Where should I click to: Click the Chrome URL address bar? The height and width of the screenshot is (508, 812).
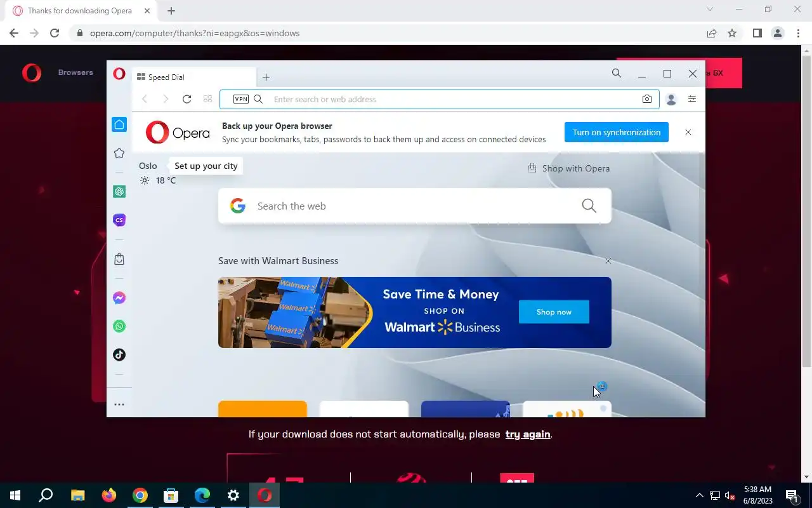387,33
